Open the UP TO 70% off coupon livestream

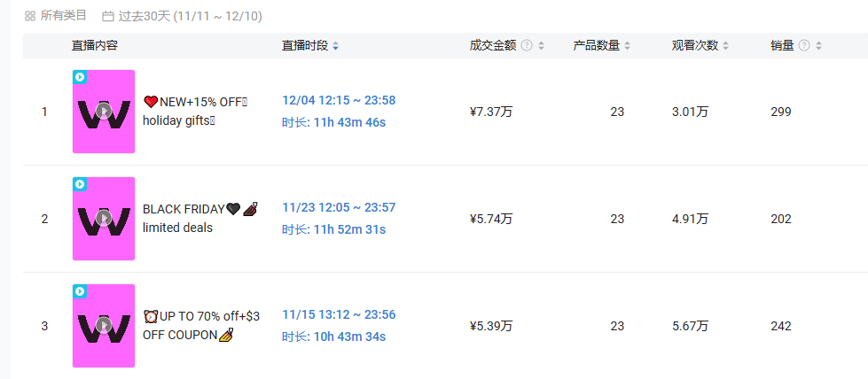pyautogui.click(x=200, y=325)
